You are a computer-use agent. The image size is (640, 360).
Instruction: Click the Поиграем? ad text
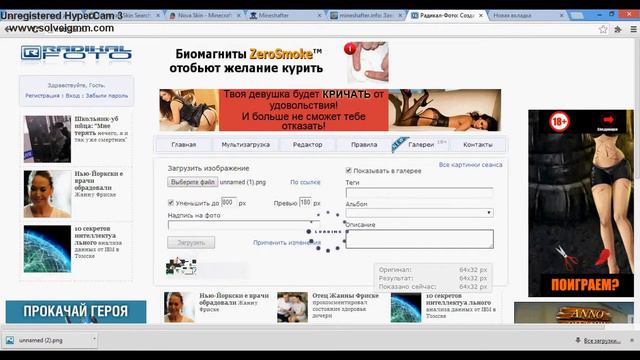(x=585, y=284)
